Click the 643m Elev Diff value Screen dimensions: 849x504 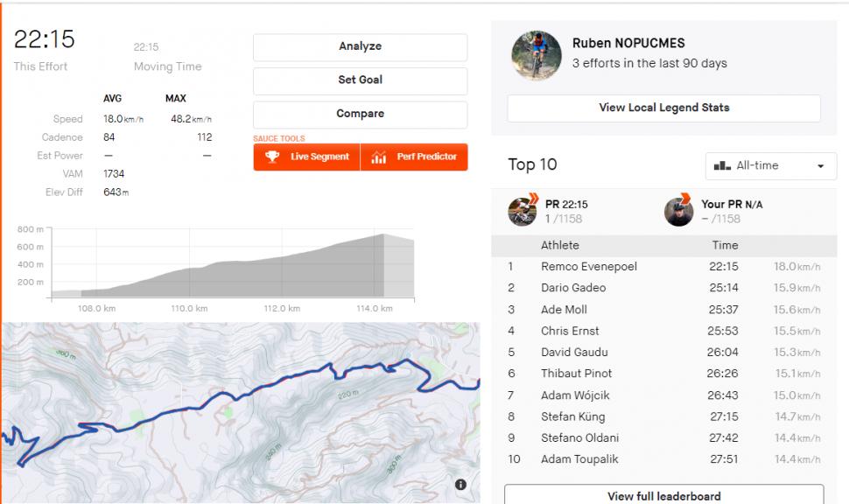coord(116,192)
